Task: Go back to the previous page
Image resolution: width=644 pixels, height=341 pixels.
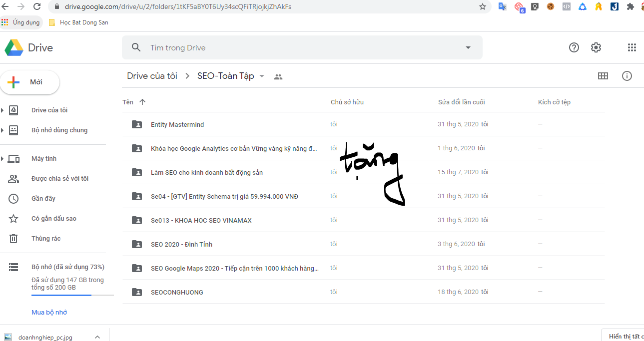Action: 5,6
